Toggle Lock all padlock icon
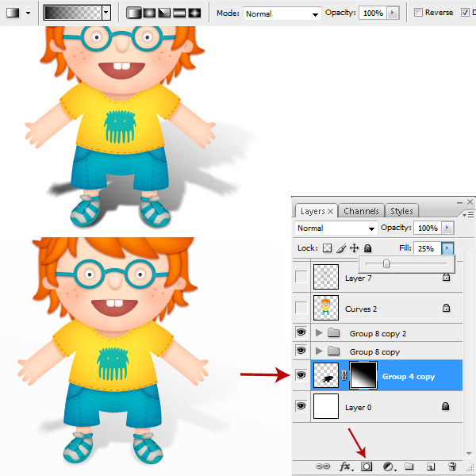Viewport: 476px width, 476px height. [x=367, y=248]
